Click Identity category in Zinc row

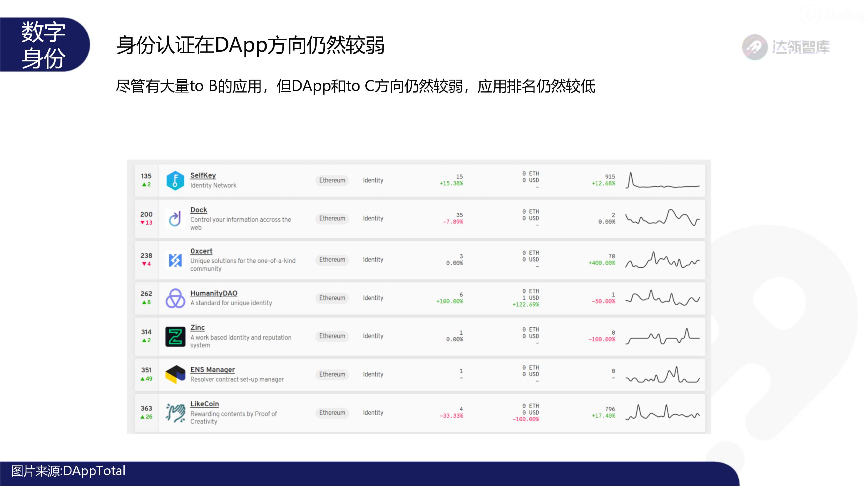(x=373, y=336)
